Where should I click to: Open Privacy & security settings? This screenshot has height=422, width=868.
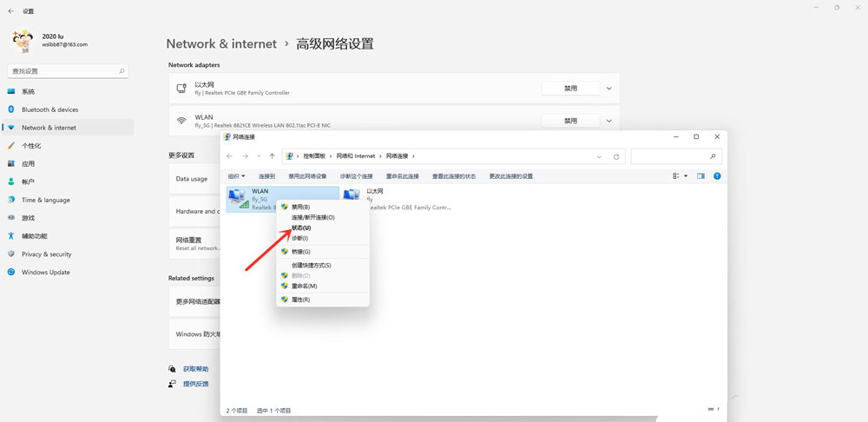[x=68, y=254]
